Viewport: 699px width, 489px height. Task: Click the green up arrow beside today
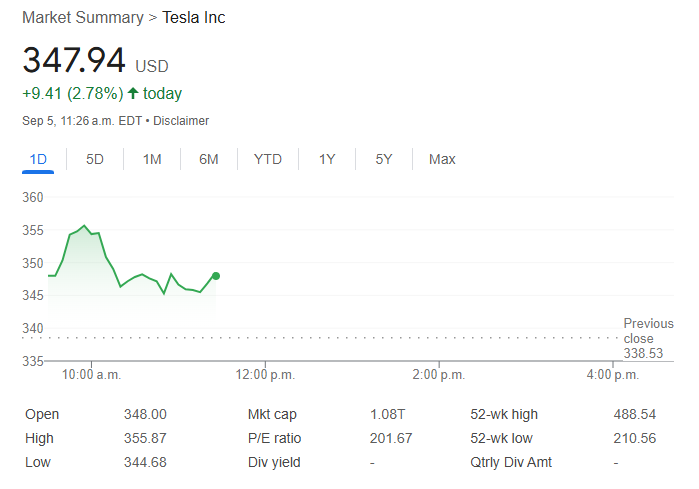coord(133,93)
